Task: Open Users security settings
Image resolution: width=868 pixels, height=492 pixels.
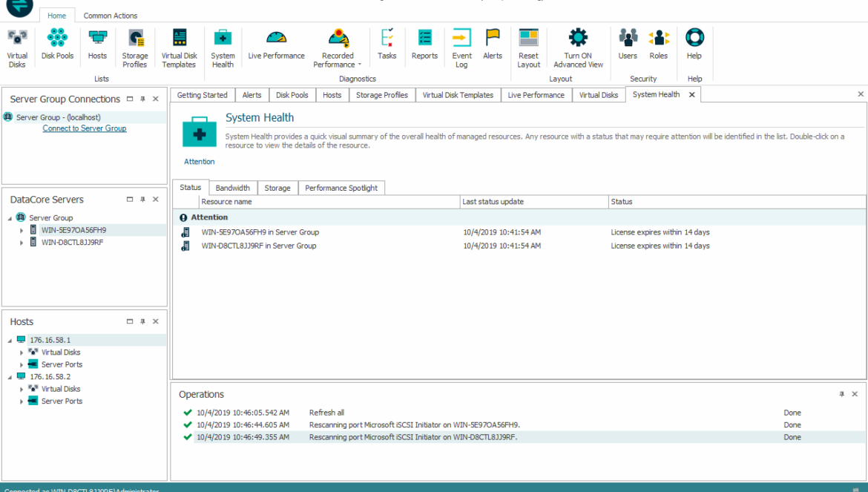Action: coord(628,45)
